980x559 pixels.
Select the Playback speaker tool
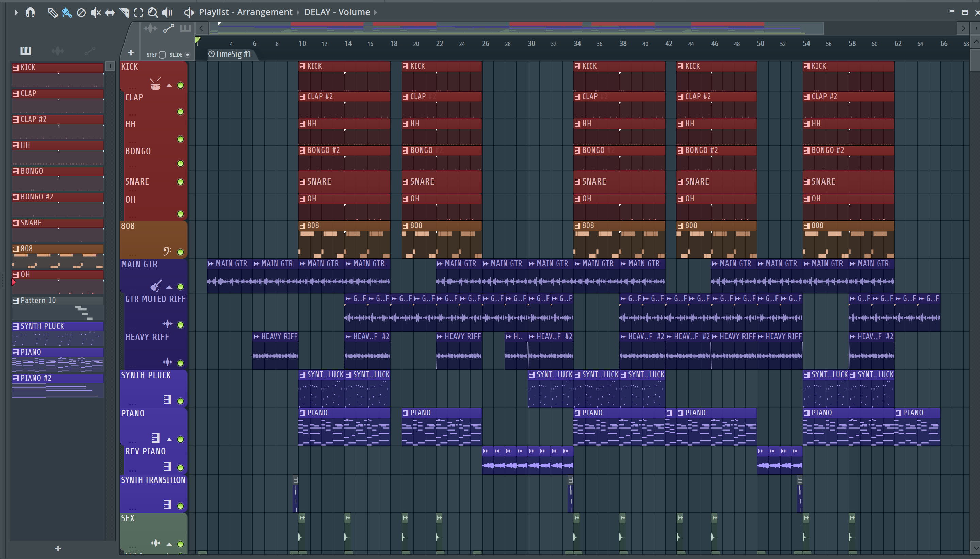point(167,12)
